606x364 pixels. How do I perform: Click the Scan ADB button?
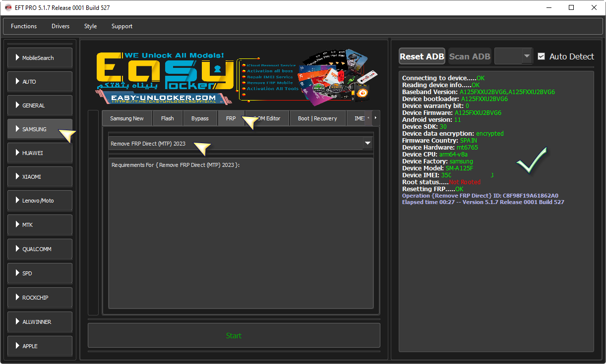coord(470,56)
